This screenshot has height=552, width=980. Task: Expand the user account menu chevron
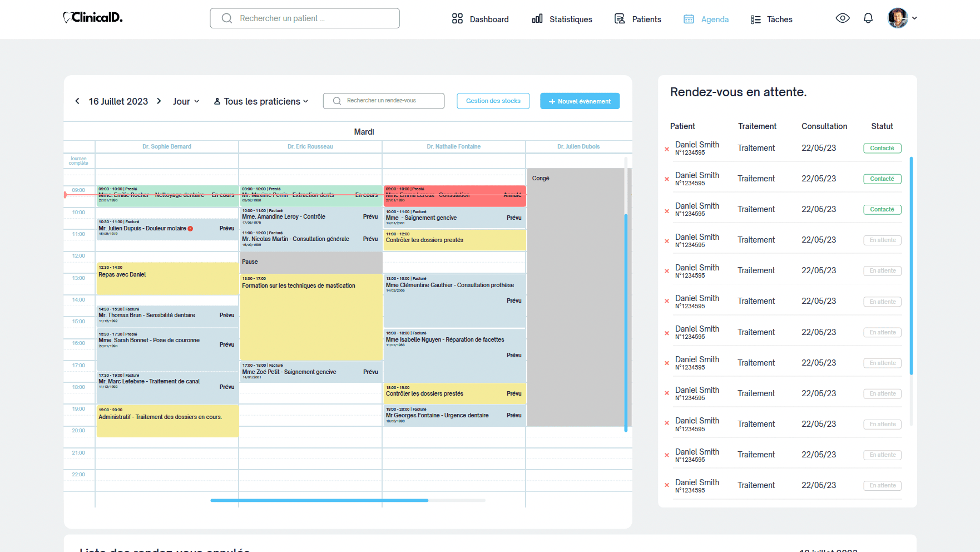point(914,18)
